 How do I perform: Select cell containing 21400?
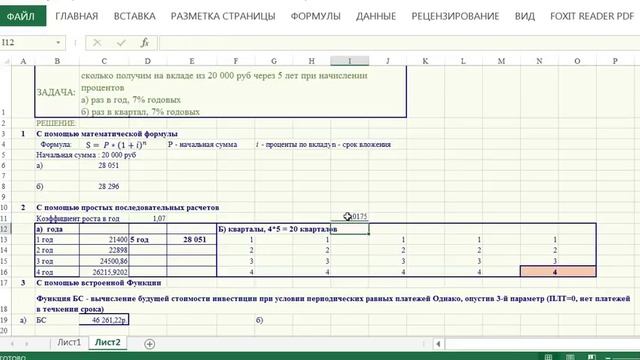point(104,240)
